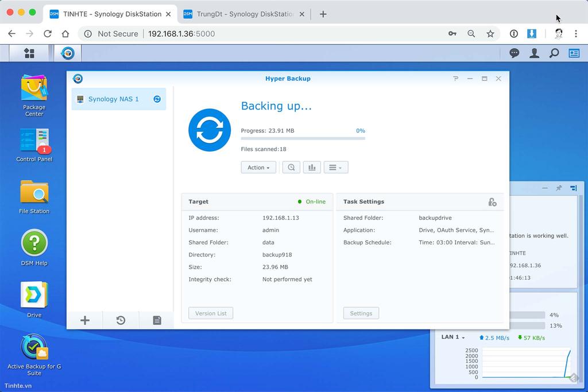The image size is (588, 392).
Task: Bookmark this page with star icon
Action: coord(490,34)
